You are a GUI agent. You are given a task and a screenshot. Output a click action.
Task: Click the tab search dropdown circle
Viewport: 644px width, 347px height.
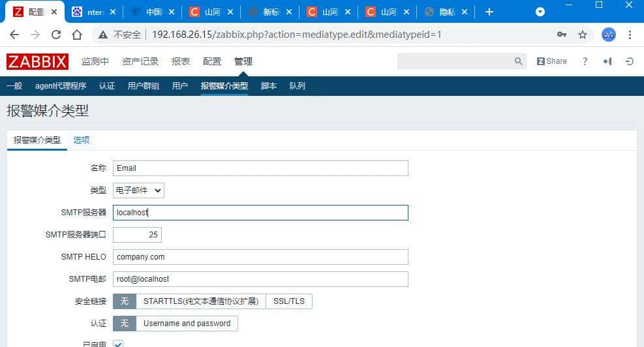click(540, 12)
